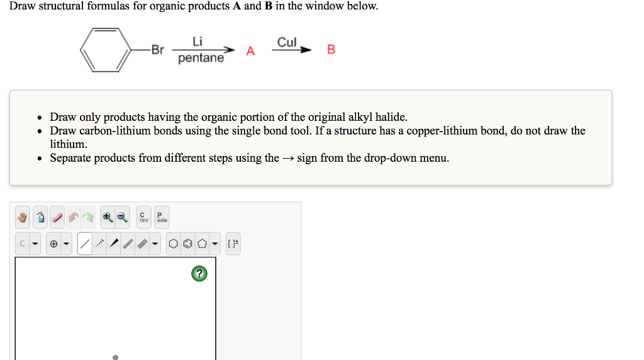Image resolution: width=644 pixels, height=360 pixels.
Task: Click the 'pentane' solvent label
Action: click(x=201, y=58)
